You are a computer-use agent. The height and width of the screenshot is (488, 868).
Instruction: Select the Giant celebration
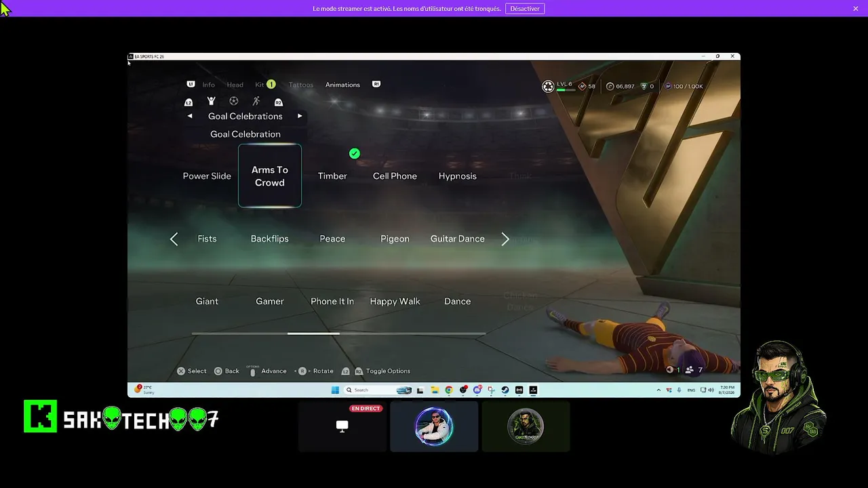tap(207, 302)
